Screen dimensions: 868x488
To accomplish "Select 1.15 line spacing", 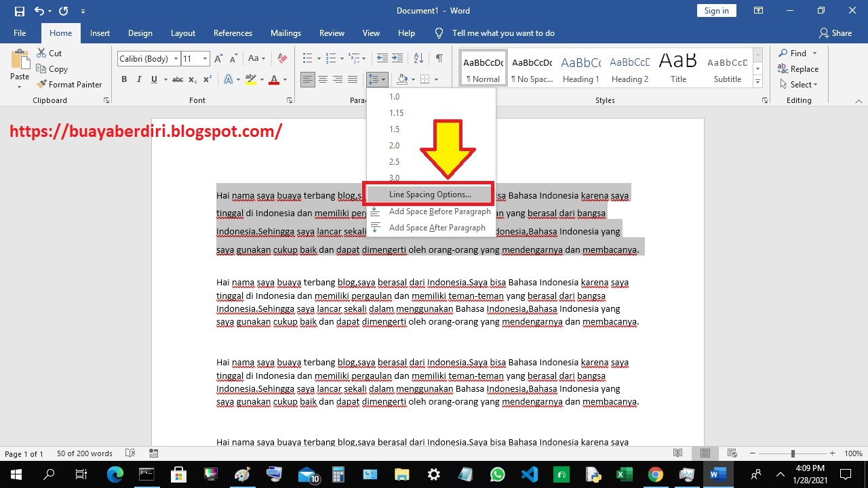I will [396, 113].
